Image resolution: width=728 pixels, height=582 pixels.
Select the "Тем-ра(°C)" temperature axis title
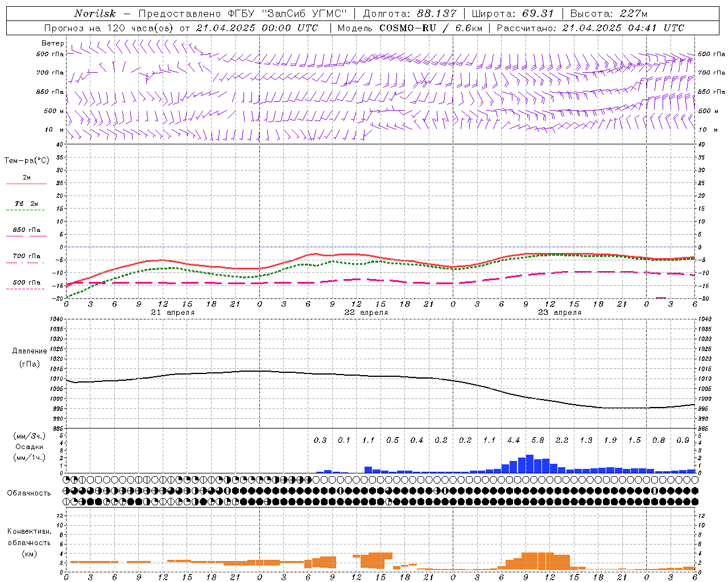27,161
